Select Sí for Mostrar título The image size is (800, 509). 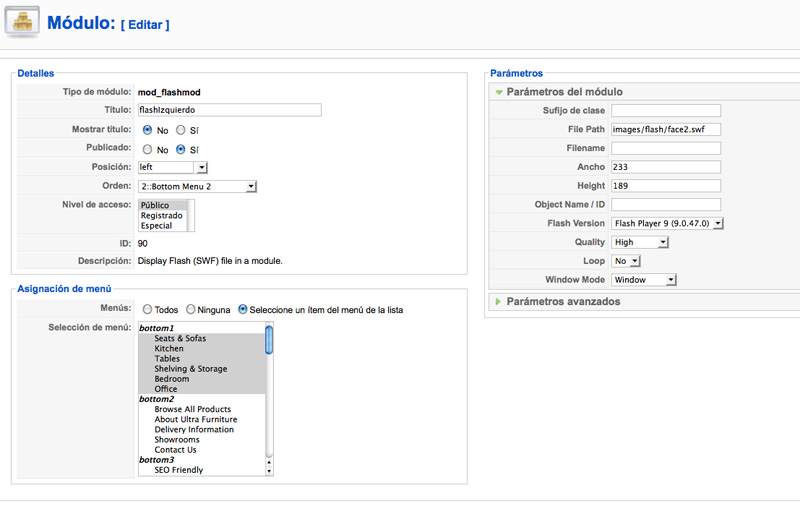pos(181,130)
